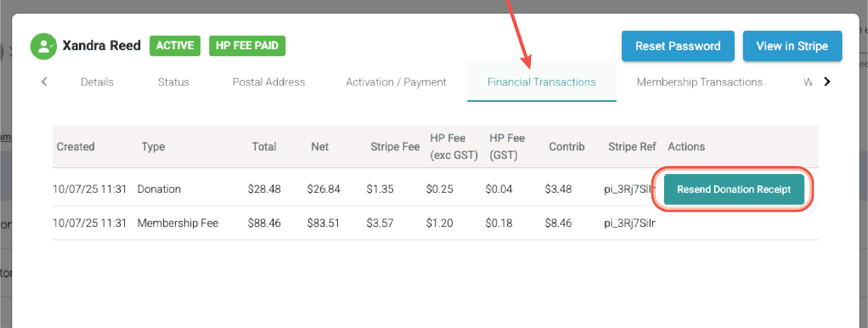
Task: Click the $0.25 HP fee value
Action: point(439,189)
